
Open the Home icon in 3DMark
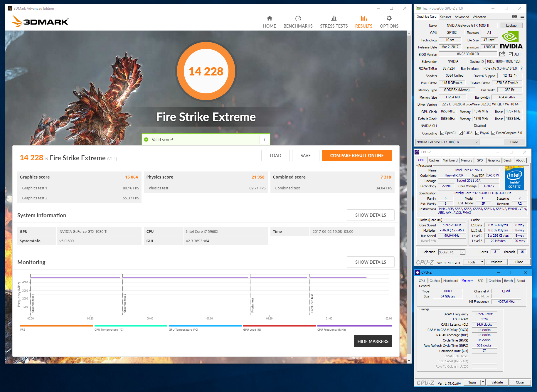[x=270, y=18]
